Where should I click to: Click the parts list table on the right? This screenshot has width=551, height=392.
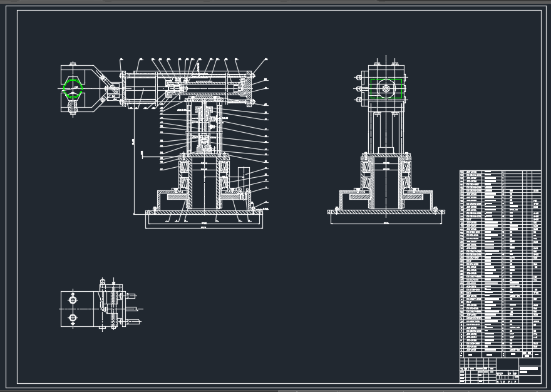click(x=500, y=264)
